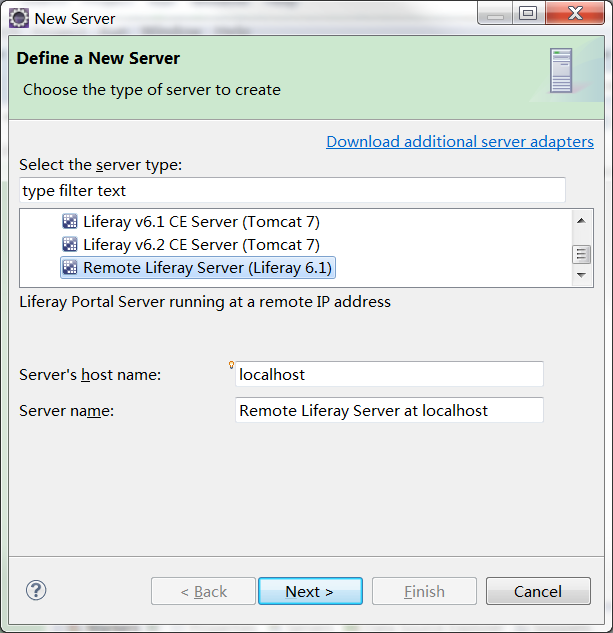Select Remote Liferay Server (Liferay 6.1)
The image size is (613, 633).
[x=208, y=267]
